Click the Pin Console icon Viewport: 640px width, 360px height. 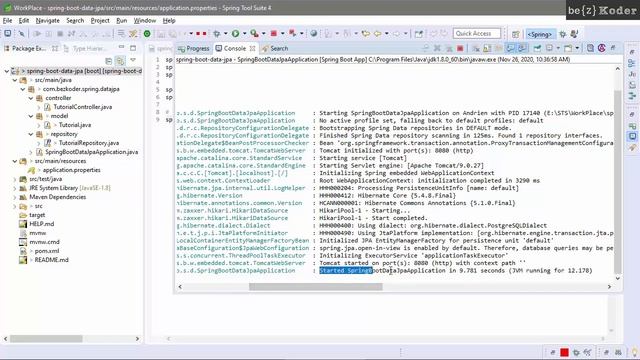tap(537, 48)
